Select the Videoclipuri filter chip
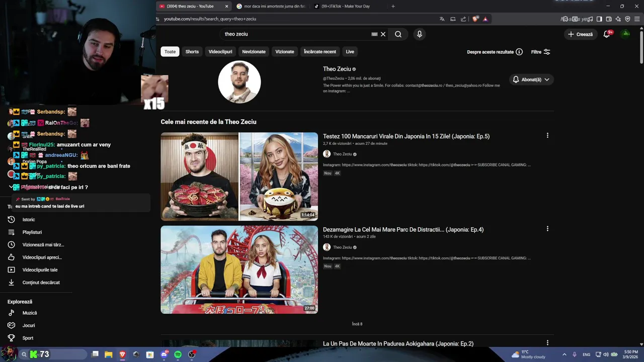 tap(220, 52)
